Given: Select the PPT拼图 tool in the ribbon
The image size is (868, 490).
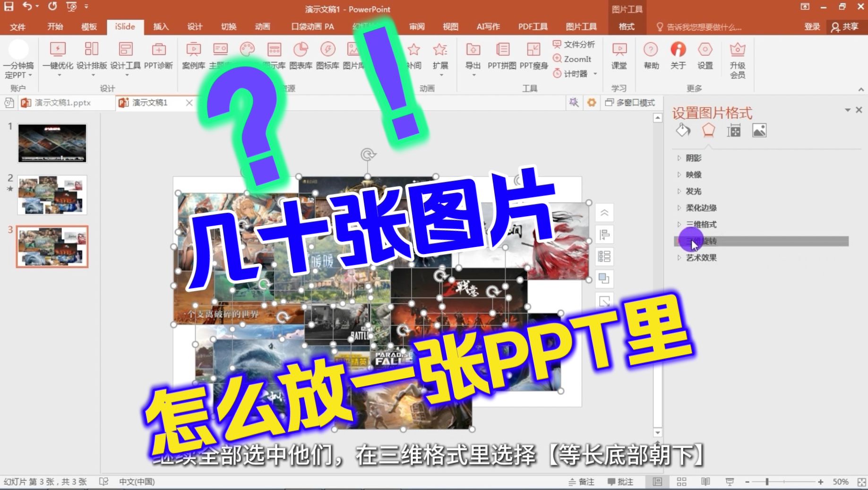Looking at the screenshot, I should pyautogui.click(x=502, y=58).
